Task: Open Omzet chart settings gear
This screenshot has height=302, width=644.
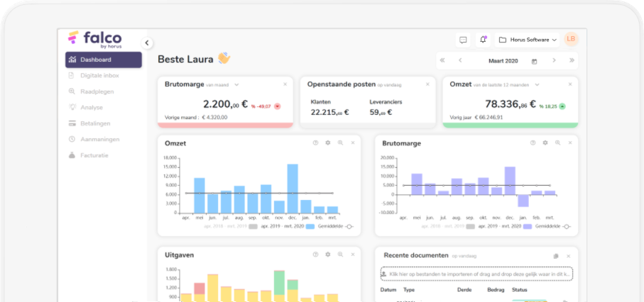Action: (x=328, y=142)
